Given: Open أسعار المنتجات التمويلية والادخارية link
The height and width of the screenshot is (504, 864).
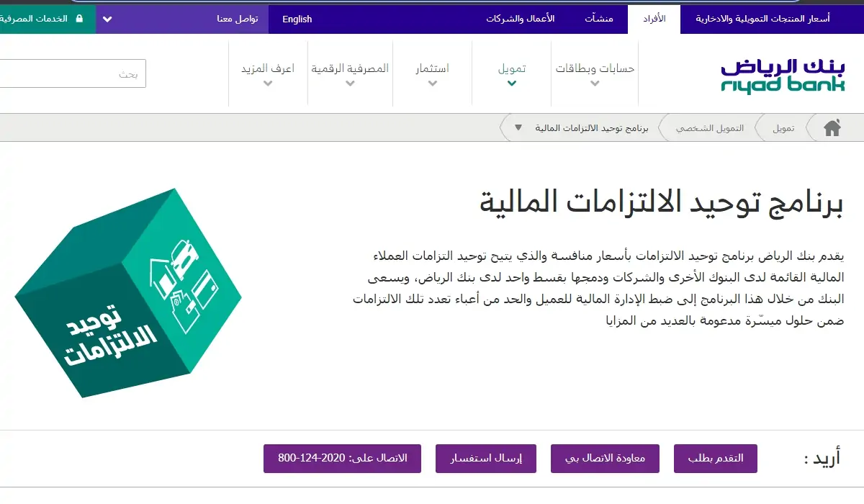Looking at the screenshot, I should 762,19.
